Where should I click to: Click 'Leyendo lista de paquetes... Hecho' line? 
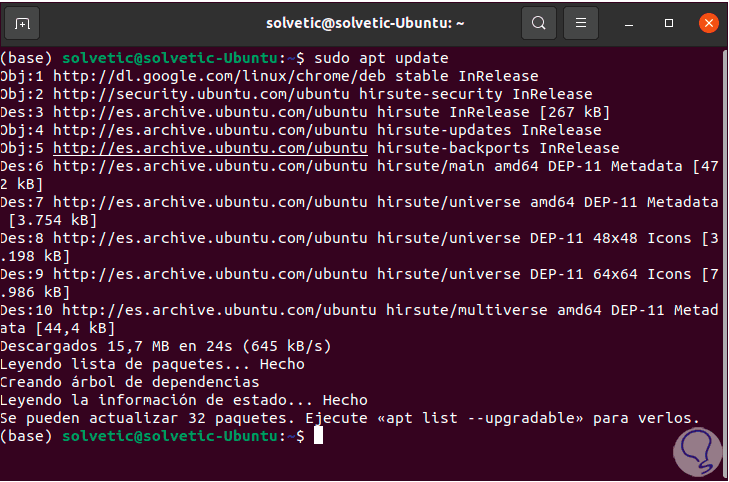coord(152,364)
